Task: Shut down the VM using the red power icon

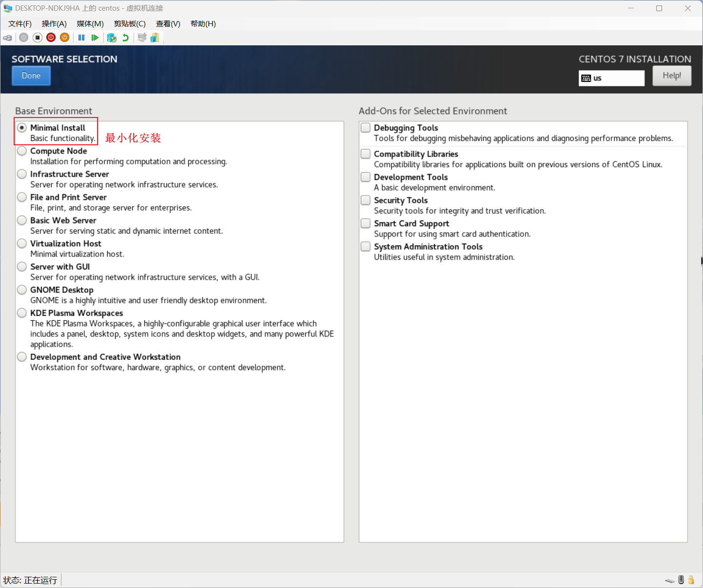Action: click(x=51, y=38)
